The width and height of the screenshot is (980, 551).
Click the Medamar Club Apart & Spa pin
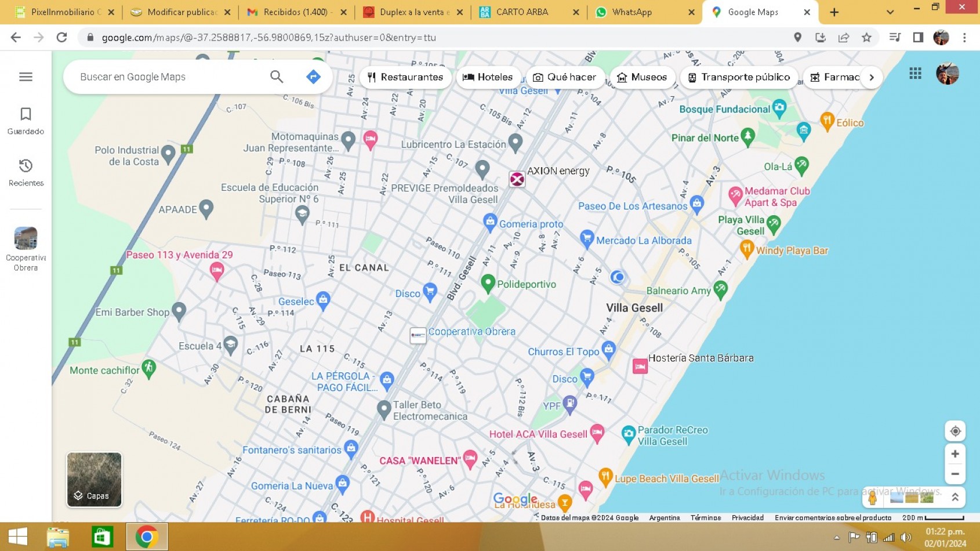(x=735, y=196)
